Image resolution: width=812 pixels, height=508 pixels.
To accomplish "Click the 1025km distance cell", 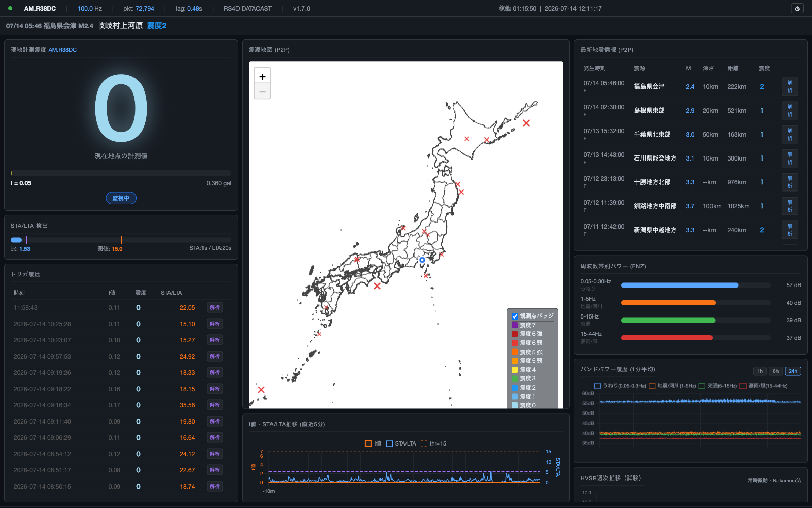I will click(x=738, y=206).
